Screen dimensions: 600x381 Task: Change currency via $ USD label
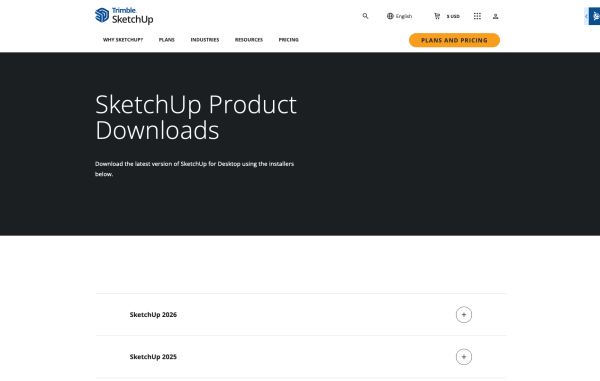[x=453, y=16]
